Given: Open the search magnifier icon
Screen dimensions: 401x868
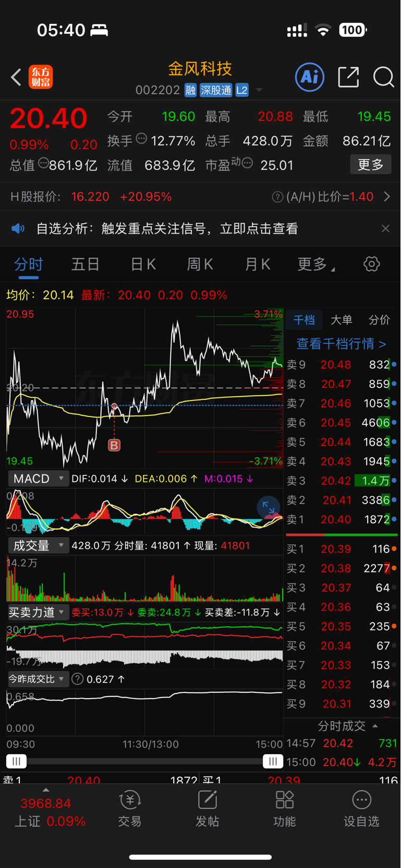Looking at the screenshot, I should (383, 77).
